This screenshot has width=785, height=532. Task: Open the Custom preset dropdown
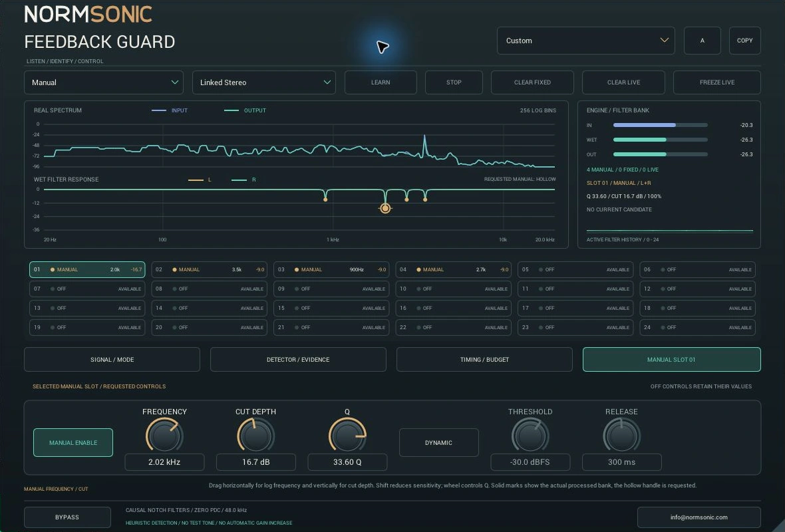tap(585, 41)
